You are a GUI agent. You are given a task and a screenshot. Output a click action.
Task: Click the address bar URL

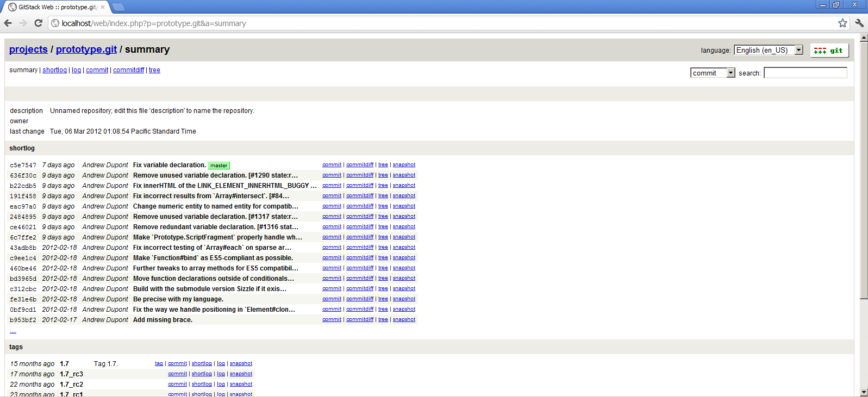pyautogui.click(x=154, y=23)
